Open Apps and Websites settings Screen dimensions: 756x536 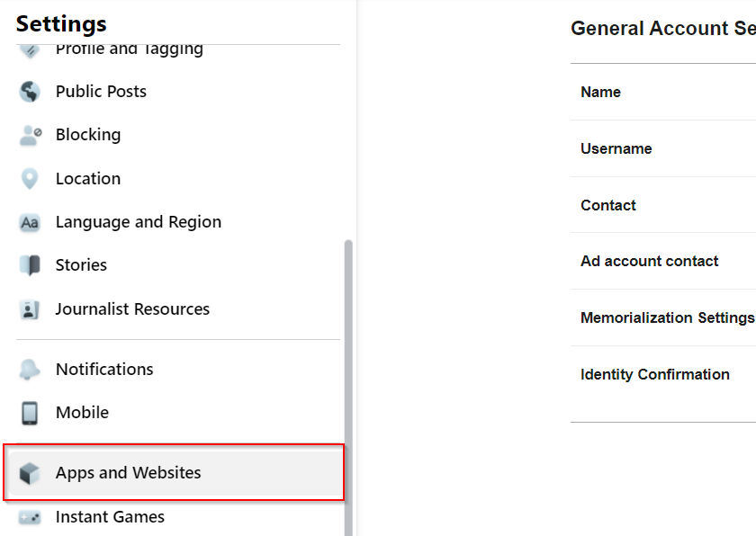click(129, 473)
